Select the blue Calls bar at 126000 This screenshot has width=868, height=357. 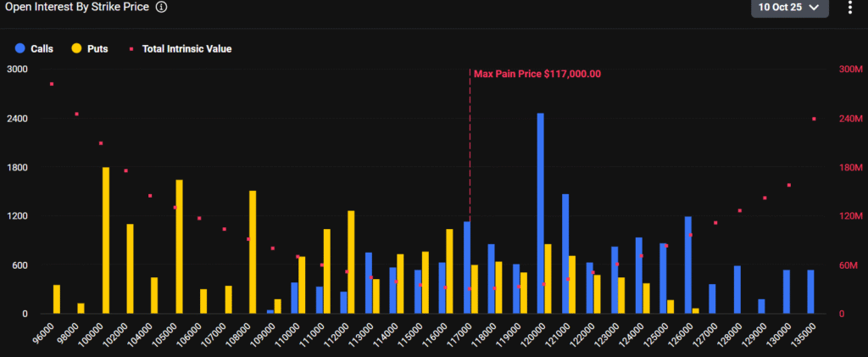click(x=688, y=265)
